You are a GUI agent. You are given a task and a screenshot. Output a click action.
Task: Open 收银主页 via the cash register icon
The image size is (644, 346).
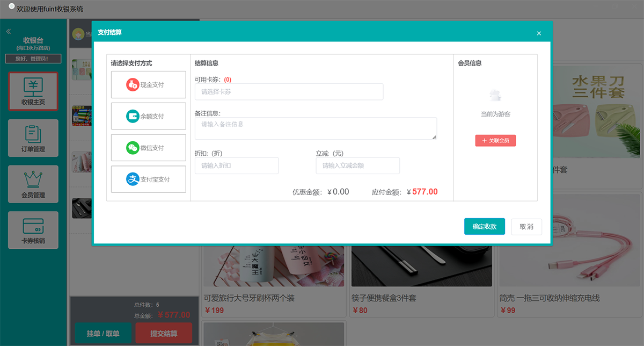click(x=33, y=89)
